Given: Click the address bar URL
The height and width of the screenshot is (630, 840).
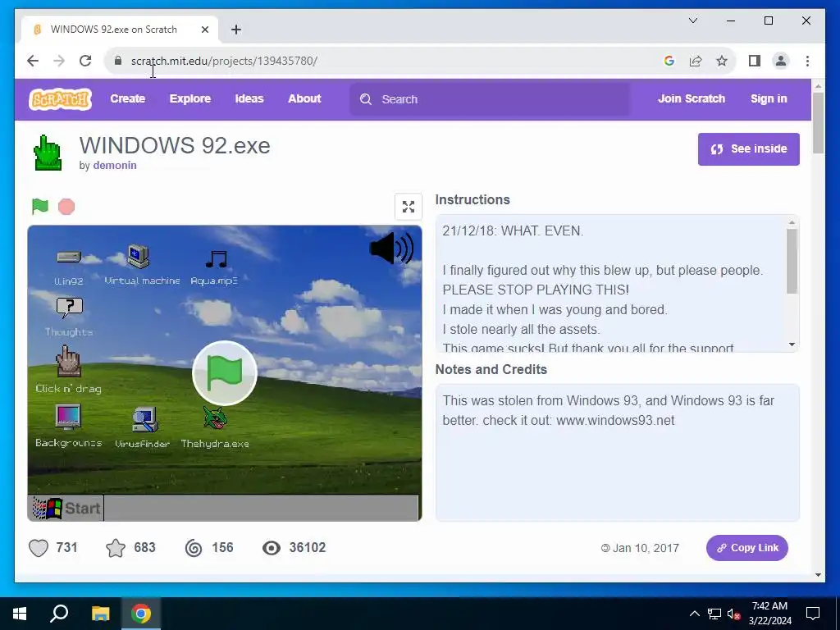Looking at the screenshot, I should (224, 61).
